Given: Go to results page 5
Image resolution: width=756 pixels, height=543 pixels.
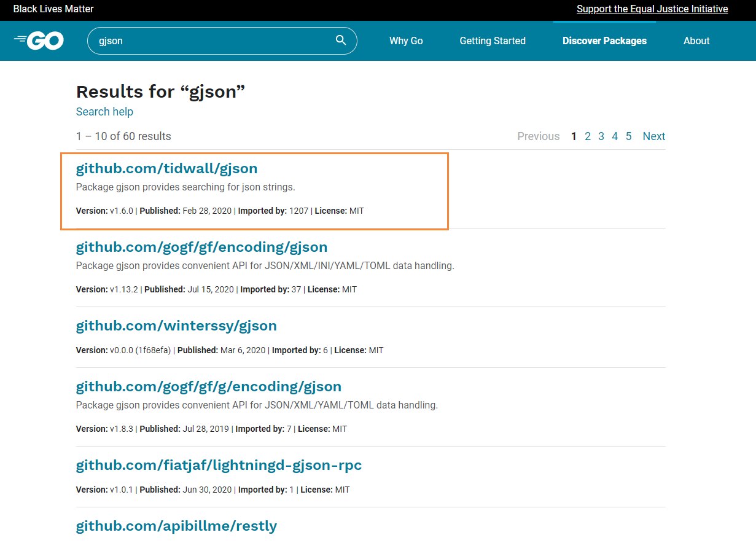Looking at the screenshot, I should tap(628, 136).
